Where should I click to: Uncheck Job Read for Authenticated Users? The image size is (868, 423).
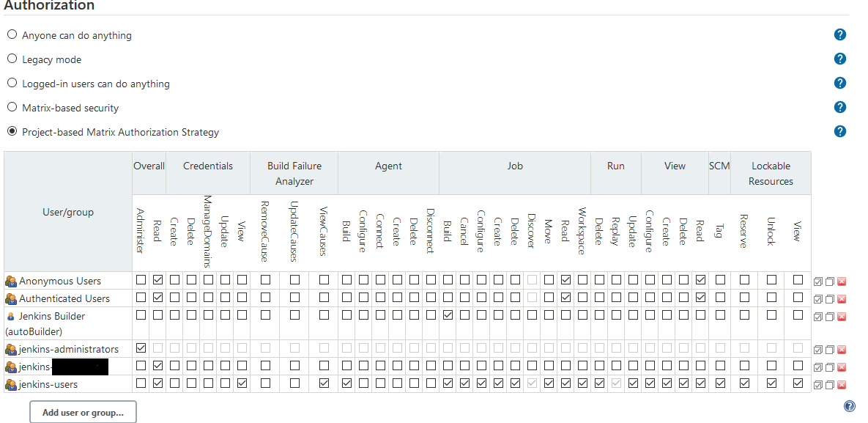[x=565, y=298]
